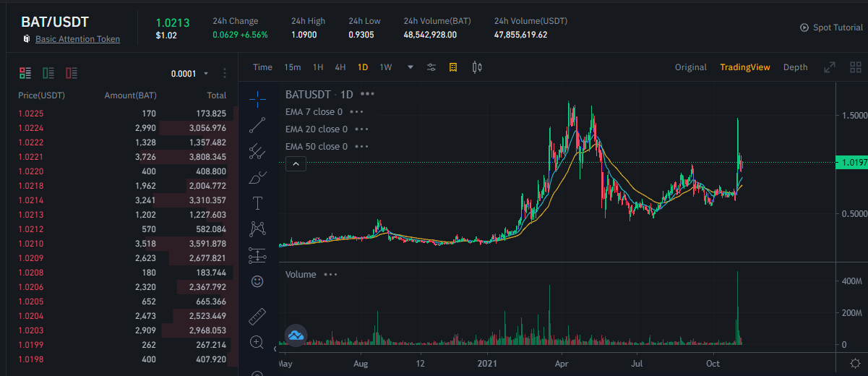The image size is (868, 376).
Task: Open chart settings gear icon
Action: click(856, 363)
